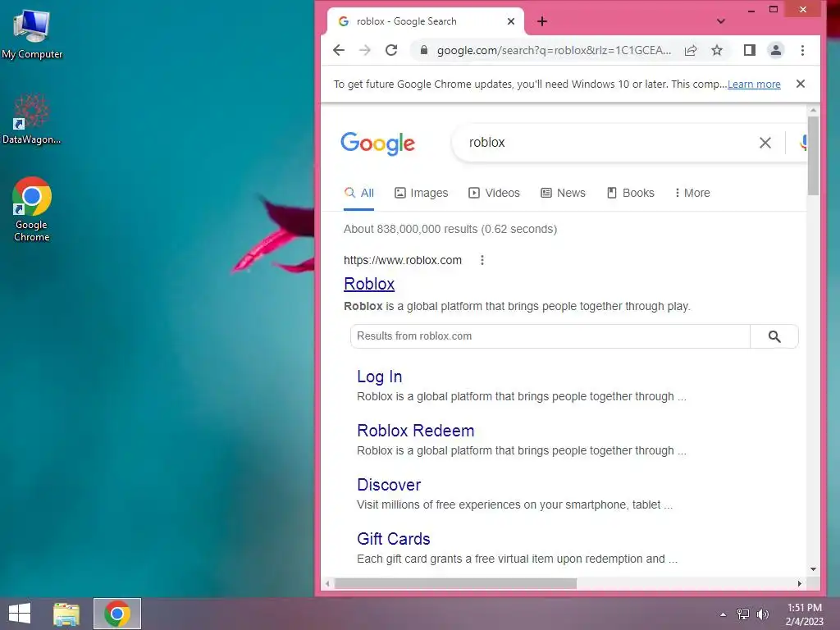Open the Windows Start menu
Screen dimensions: 840x630
point(20,614)
